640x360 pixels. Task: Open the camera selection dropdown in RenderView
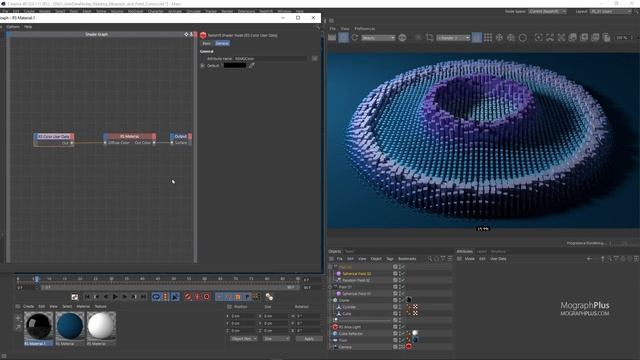pyautogui.click(x=453, y=38)
